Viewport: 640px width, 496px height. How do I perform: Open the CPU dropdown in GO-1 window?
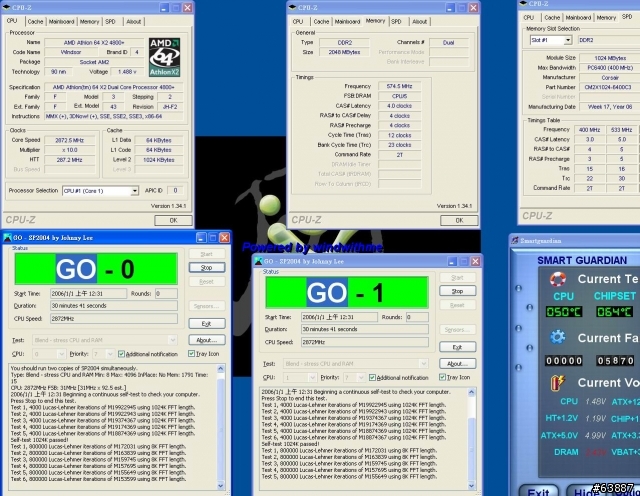point(312,378)
